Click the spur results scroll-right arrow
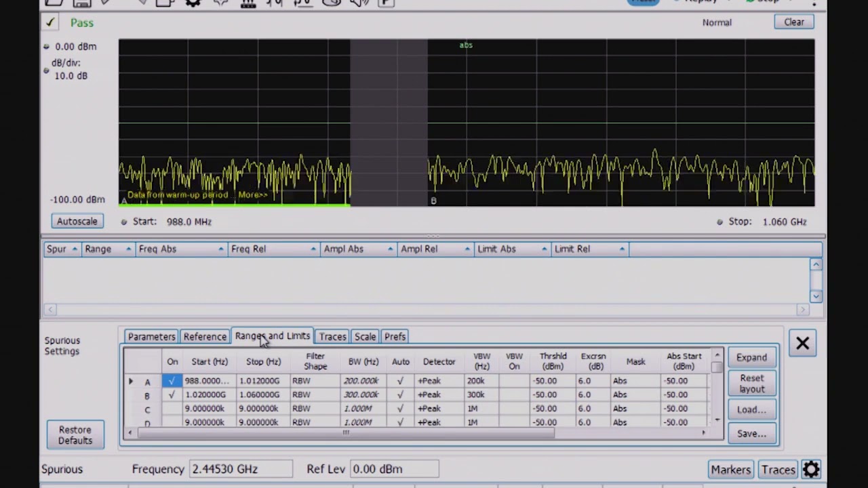The width and height of the screenshot is (868, 488). pos(803,310)
